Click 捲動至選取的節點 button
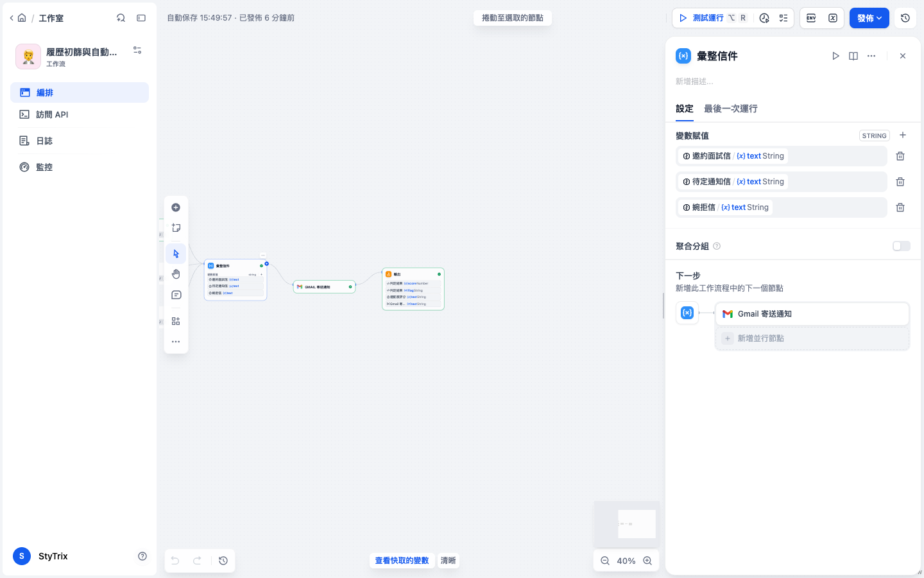Screen dimensions: 924x578 513,18
